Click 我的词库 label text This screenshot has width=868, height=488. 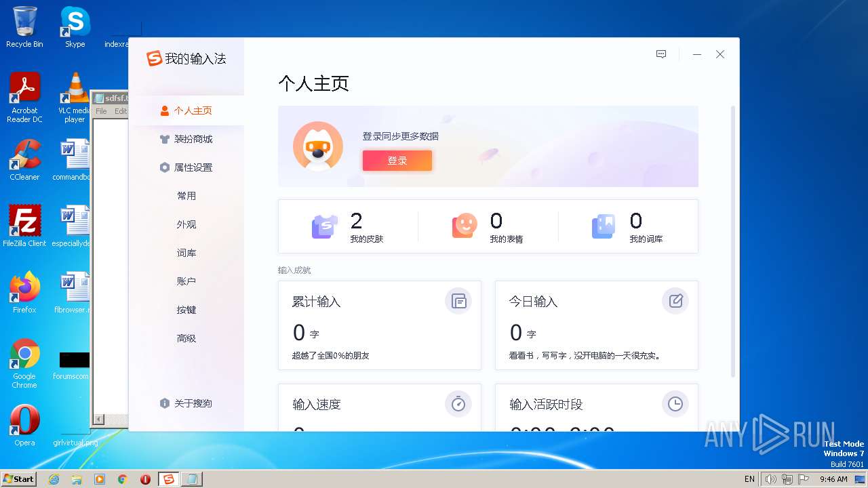646,239
